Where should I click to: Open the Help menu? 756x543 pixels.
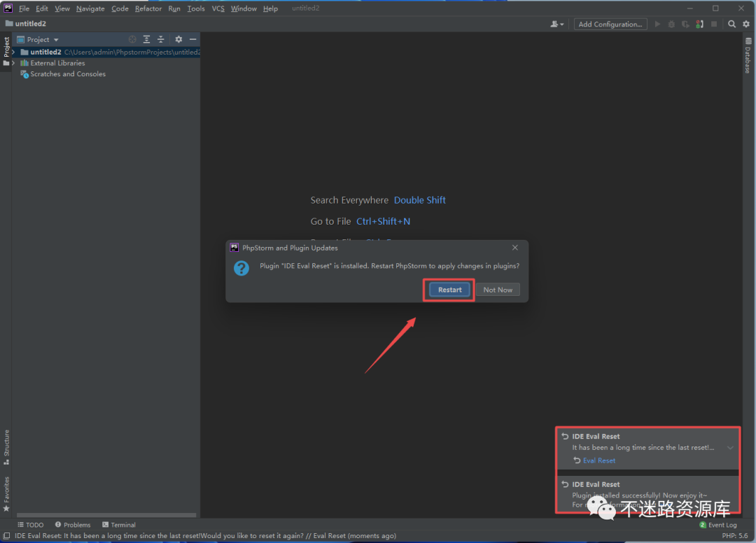click(x=270, y=8)
